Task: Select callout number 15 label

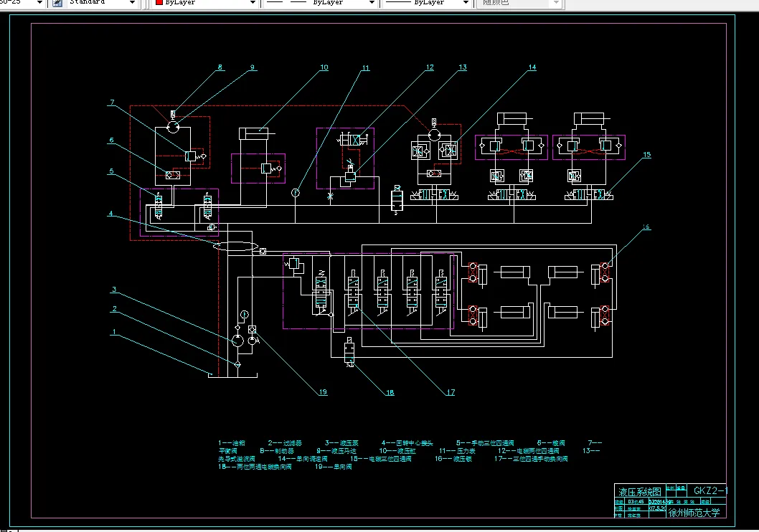Action: pyautogui.click(x=646, y=155)
